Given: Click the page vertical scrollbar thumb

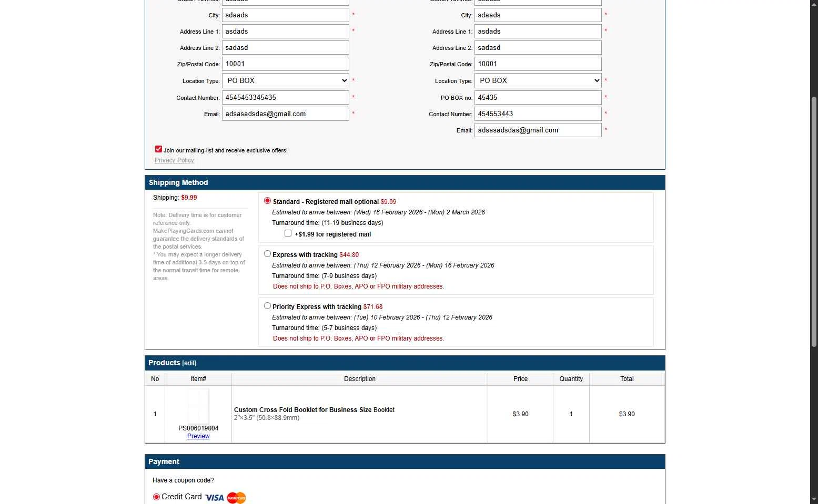Looking at the screenshot, I should pos(814,221).
